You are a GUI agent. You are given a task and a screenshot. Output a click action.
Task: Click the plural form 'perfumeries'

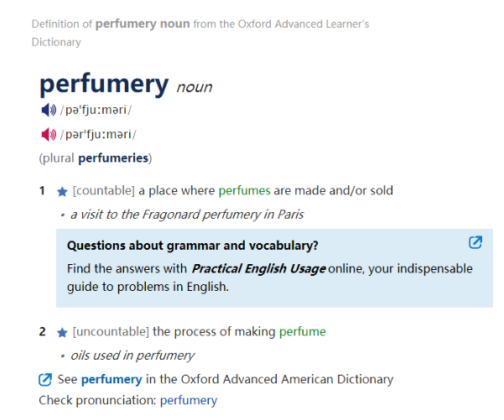(x=113, y=158)
